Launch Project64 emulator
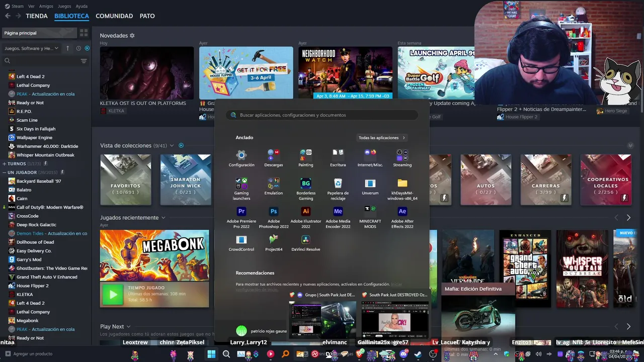 pos(274,242)
